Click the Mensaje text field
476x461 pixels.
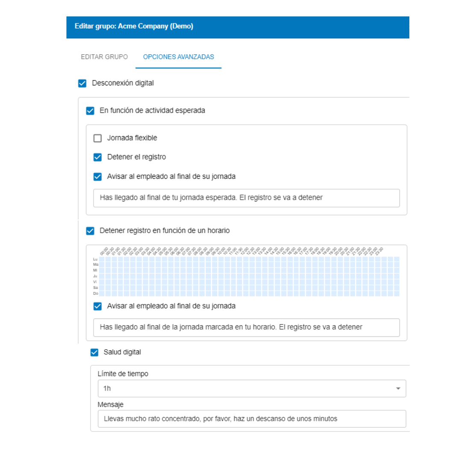tap(252, 418)
